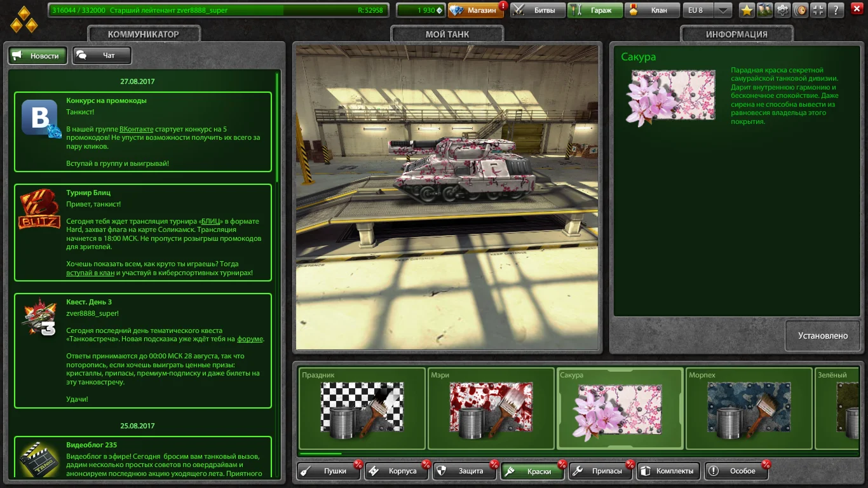Viewport: 868px width, 488px height.
Task: Open the Припасы supplies category
Action: 602,471
